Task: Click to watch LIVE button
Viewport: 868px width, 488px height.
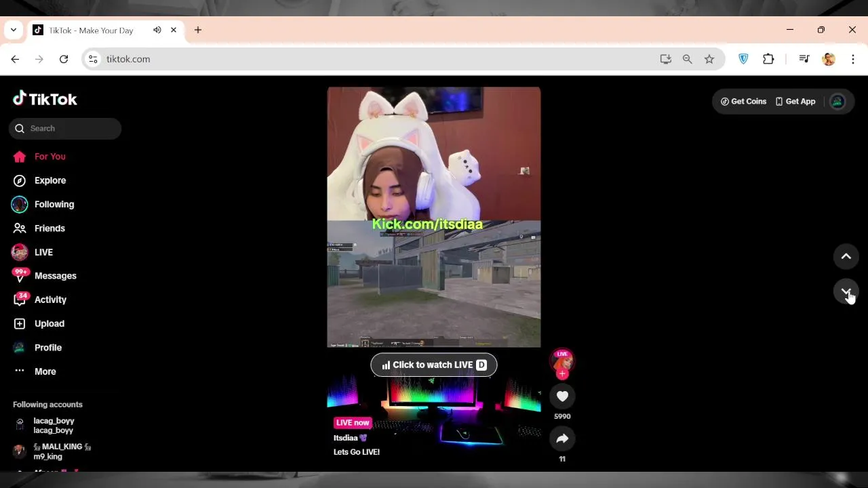Action: tap(434, 365)
